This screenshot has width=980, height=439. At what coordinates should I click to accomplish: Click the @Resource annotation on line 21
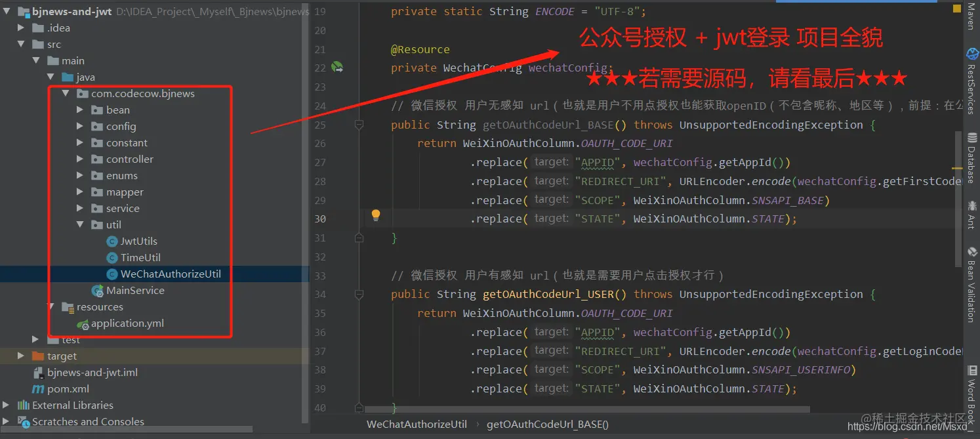pos(420,50)
